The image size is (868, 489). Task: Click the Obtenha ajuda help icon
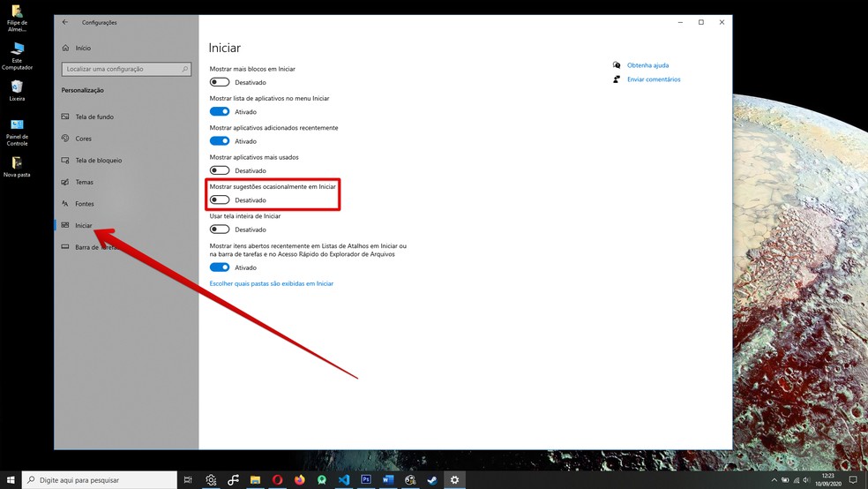[616, 64]
